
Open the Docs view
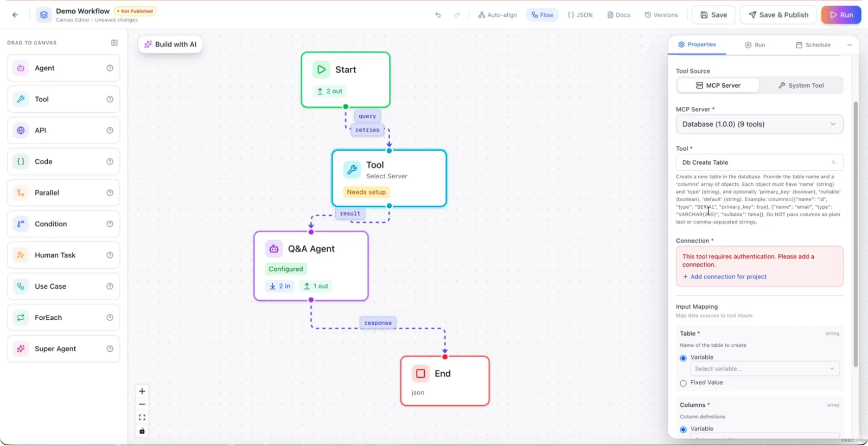pos(618,15)
